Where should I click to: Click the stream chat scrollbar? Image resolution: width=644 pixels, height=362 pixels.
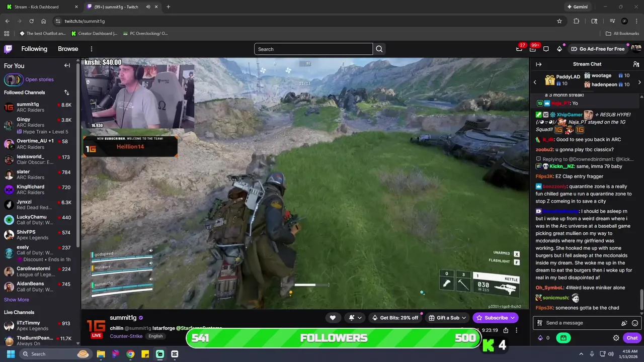(x=641, y=300)
